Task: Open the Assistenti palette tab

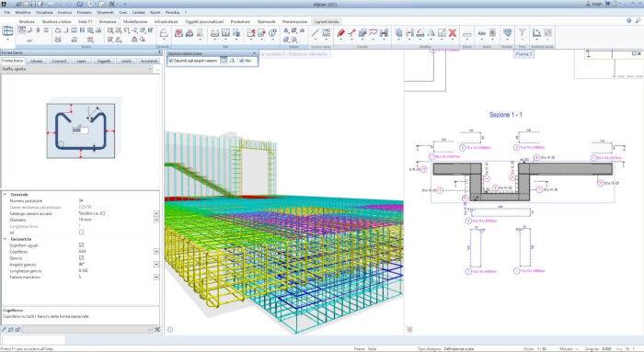Action: click(149, 61)
